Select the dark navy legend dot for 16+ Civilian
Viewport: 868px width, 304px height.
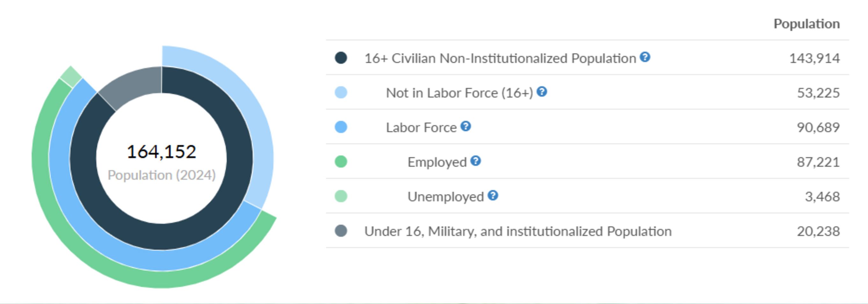point(341,58)
